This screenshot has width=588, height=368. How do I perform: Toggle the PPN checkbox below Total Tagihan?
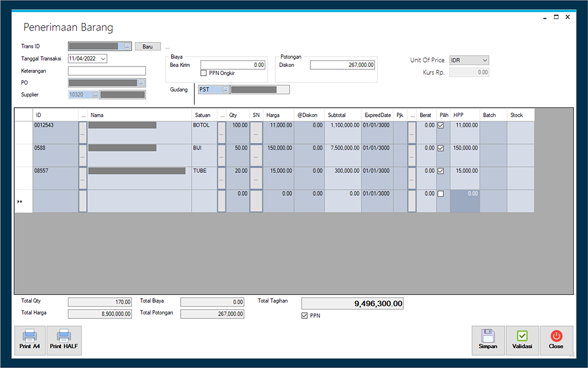pyautogui.click(x=304, y=316)
